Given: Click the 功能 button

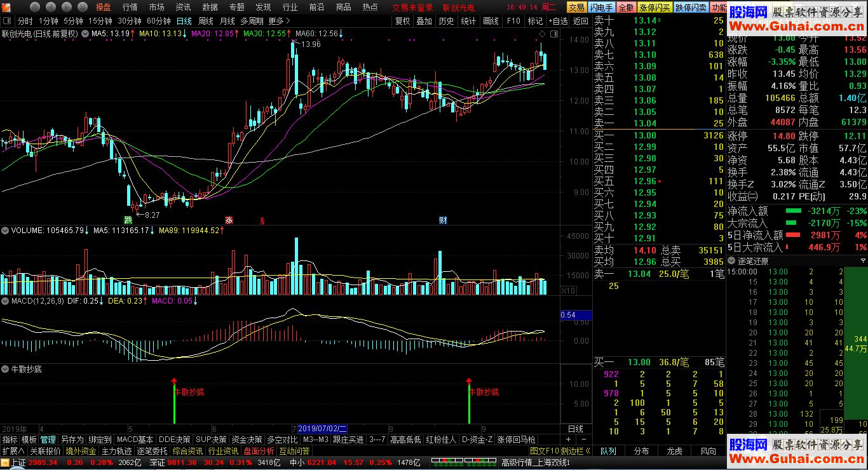Looking at the screenshot, I should (x=719, y=8).
